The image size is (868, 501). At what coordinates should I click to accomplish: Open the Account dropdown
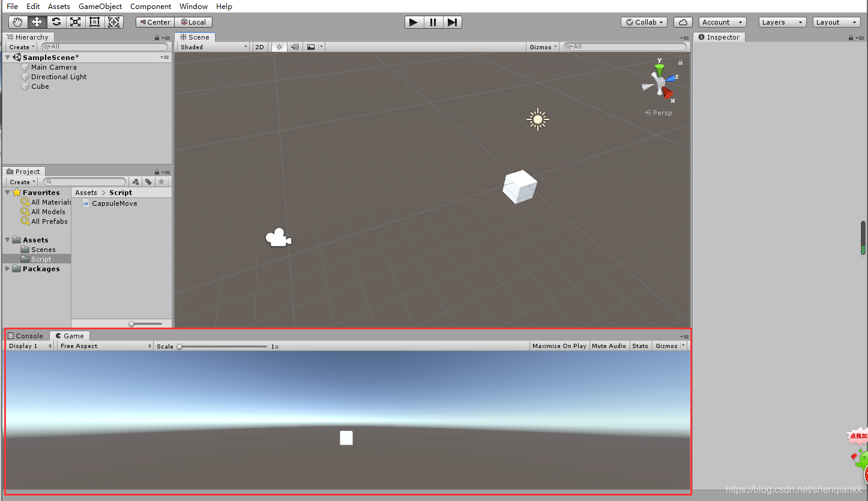click(723, 22)
